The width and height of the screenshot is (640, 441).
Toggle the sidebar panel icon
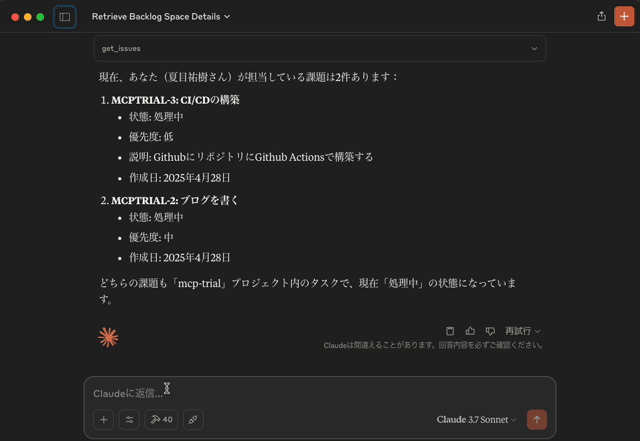point(64,17)
